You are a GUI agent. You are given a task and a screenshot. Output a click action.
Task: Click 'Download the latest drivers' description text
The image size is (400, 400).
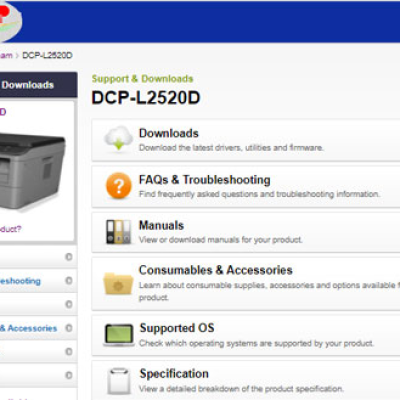tap(231, 148)
